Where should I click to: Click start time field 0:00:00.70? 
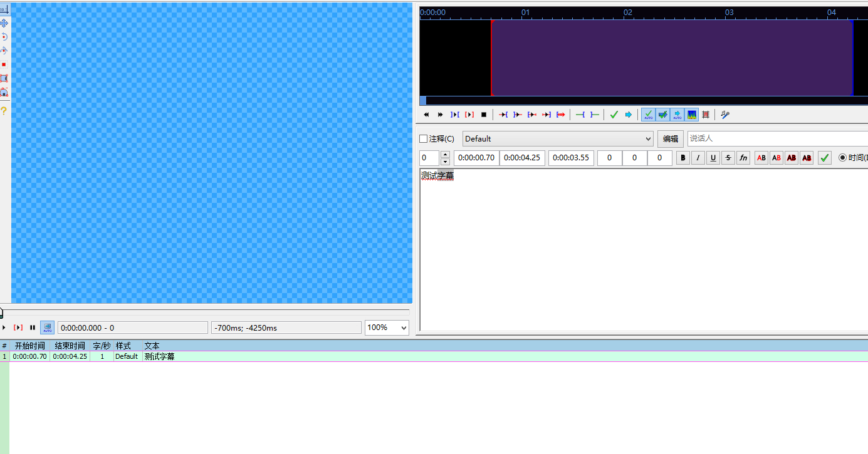click(x=476, y=158)
